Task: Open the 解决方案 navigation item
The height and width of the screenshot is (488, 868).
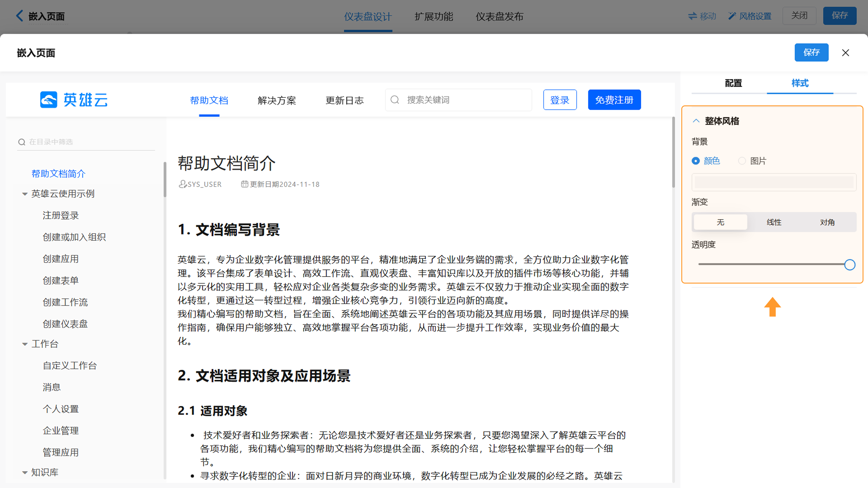Action: pyautogui.click(x=277, y=100)
